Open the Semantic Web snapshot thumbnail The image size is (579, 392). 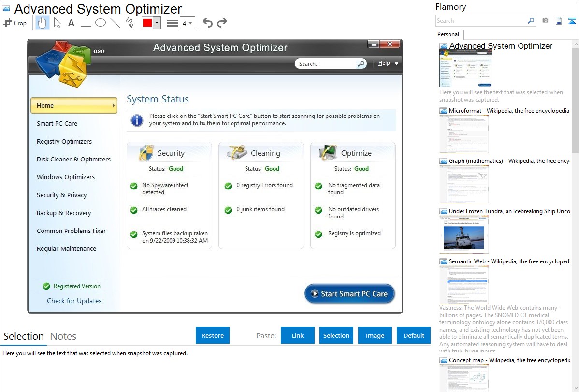[464, 285]
